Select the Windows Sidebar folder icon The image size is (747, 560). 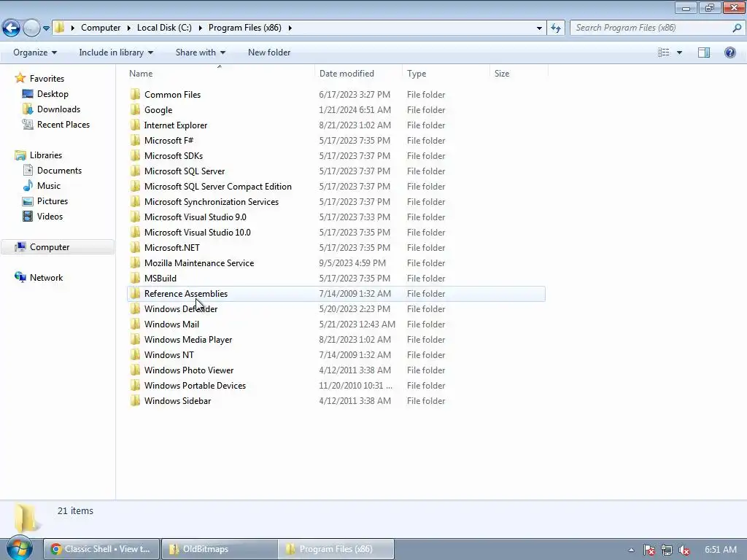(x=135, y=400)
